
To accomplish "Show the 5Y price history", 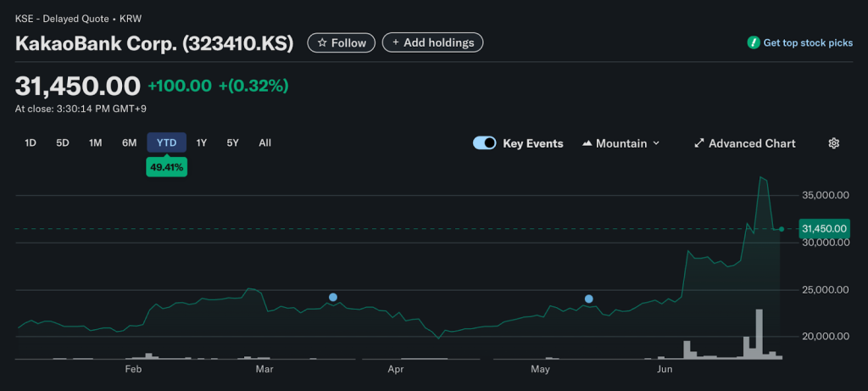I will 233,142.
